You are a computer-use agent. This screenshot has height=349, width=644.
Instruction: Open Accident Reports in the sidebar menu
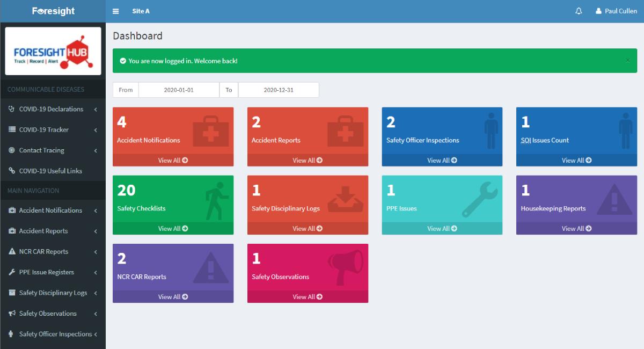coord(53,231)
